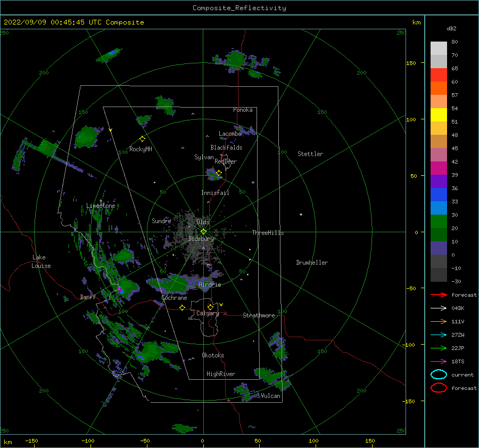Click the Vulcan town label

(x=270, y=396)
